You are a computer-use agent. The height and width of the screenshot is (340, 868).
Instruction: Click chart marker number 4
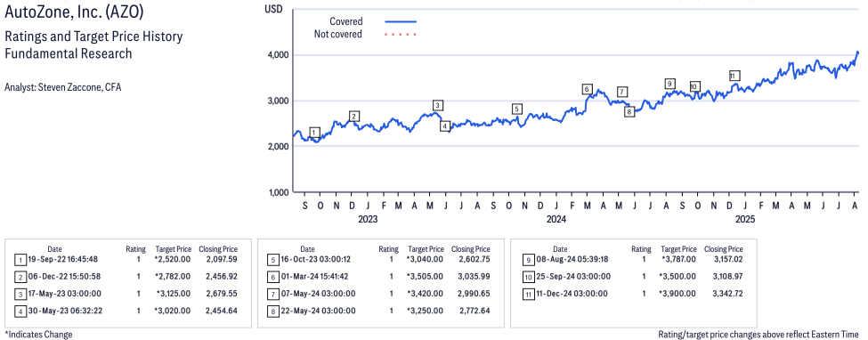446,126
